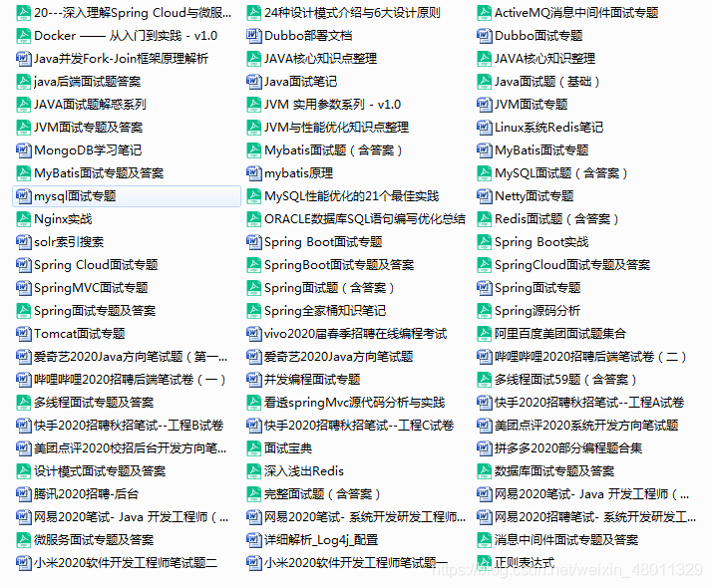Click the Word icon beside Dubbo部署文档
This screenshot has width=712, height=588.
[x=253, y=36]
